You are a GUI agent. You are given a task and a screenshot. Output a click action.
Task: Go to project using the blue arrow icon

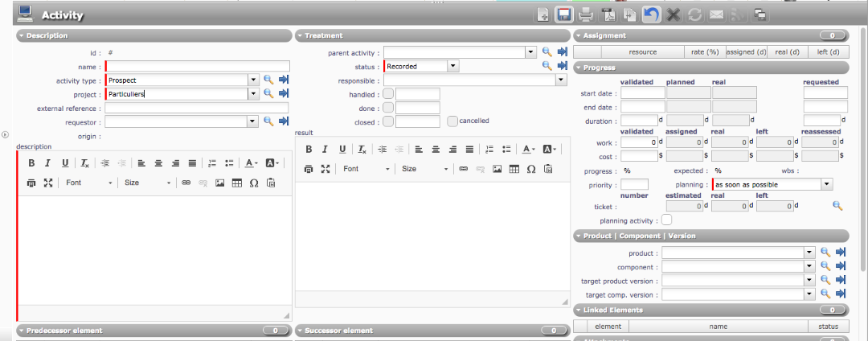(283, 94)
